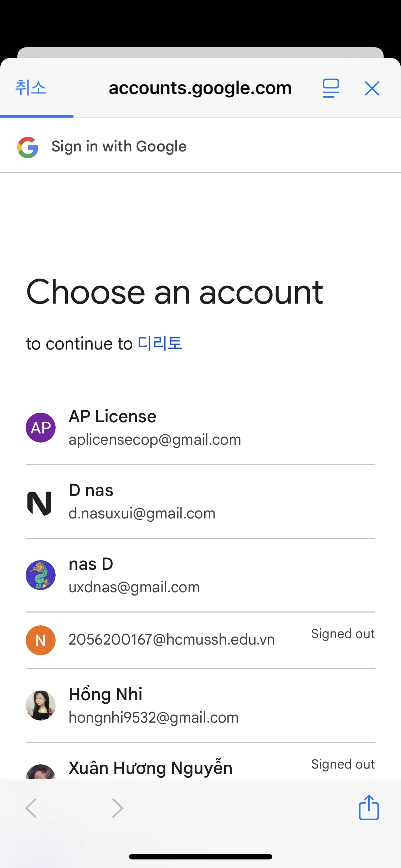This screenshot has height=868, width=401.
Task: Tap the orange N avatar
Action: (41, 640)
